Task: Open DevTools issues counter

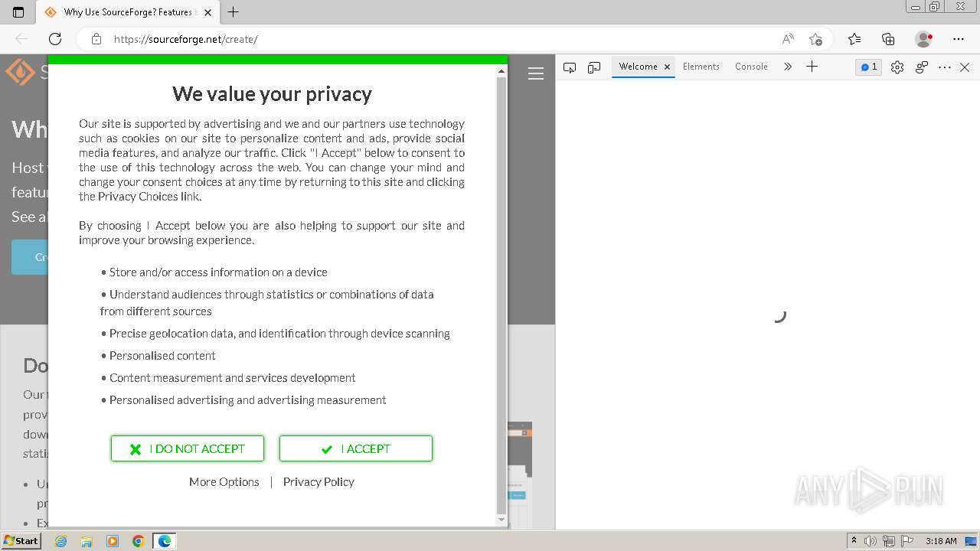Action: (869, 67)
